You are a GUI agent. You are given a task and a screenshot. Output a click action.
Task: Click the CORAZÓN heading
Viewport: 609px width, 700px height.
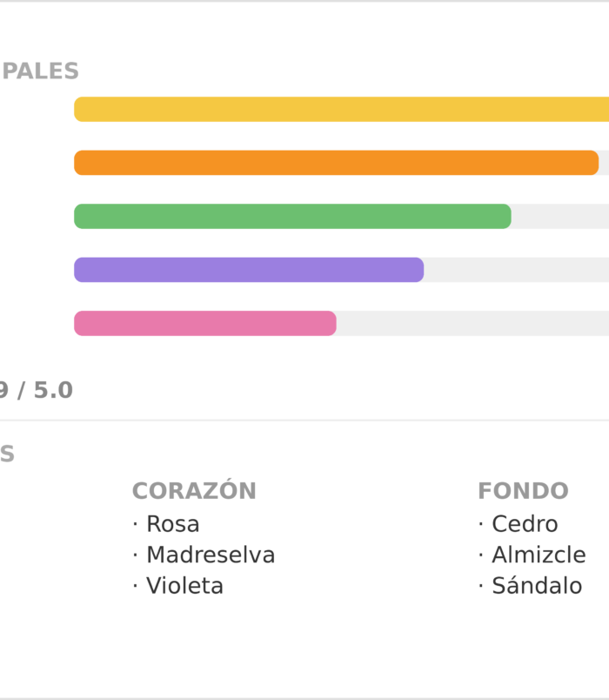pyautogui.click(x=194, y=489)
